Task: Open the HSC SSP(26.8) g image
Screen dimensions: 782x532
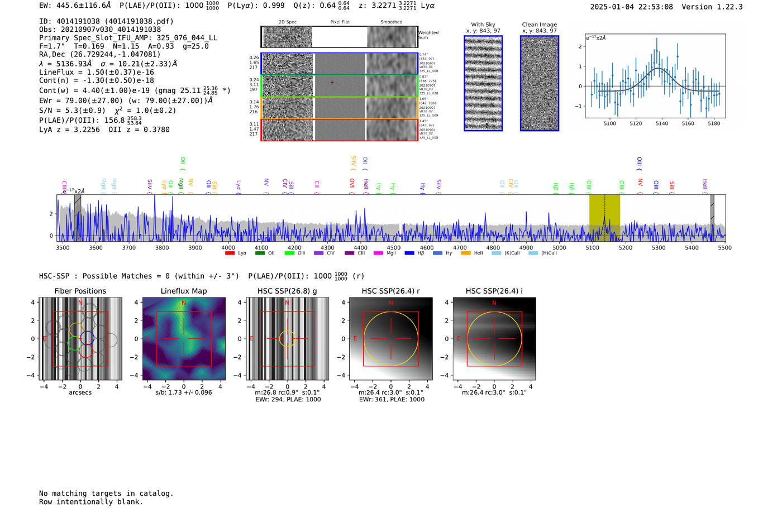Action: point(287,339)
